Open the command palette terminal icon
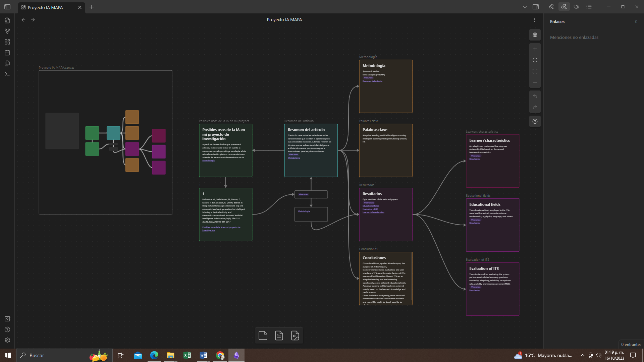Viewport: 644px width, 362px height. [x=7, y=74]
